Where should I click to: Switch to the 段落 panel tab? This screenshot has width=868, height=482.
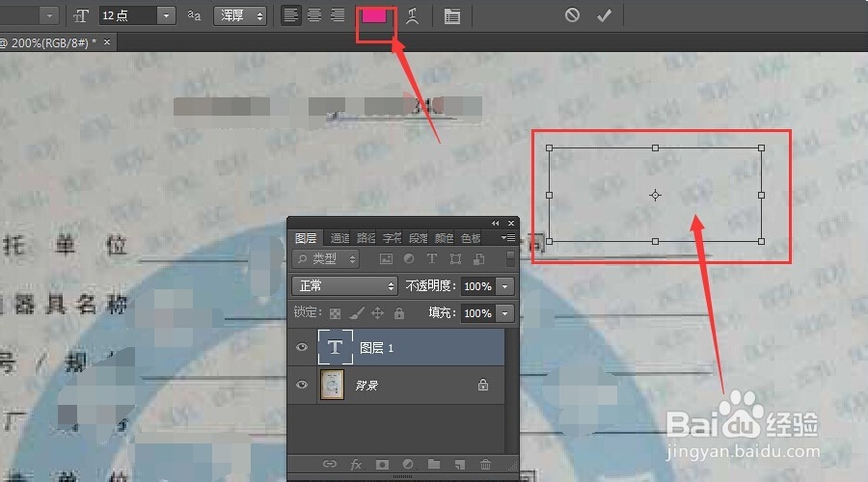[418, 238]
